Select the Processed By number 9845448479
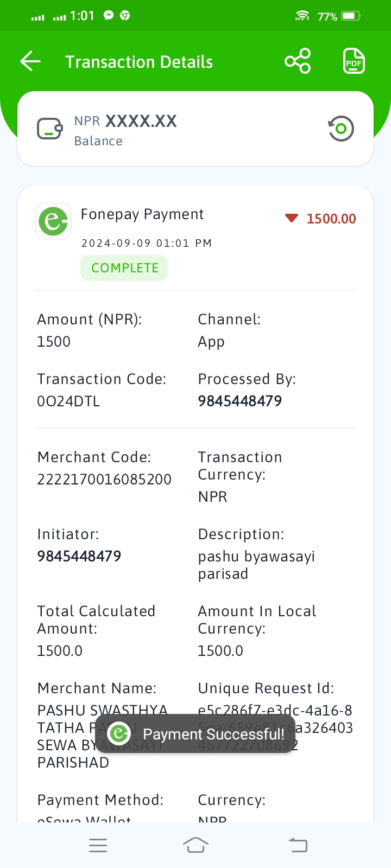The image size is (391, 868). point(240,401)
